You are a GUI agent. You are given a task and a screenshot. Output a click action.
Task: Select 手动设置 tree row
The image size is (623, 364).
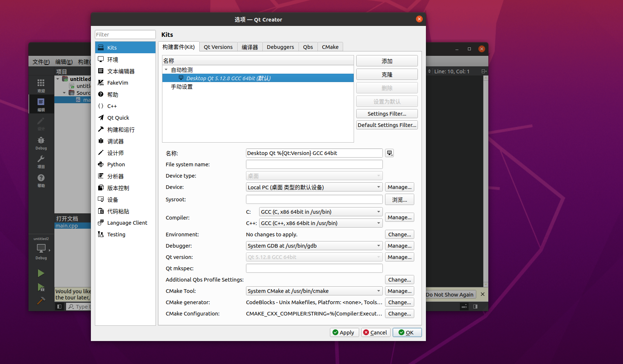point(258,87)
